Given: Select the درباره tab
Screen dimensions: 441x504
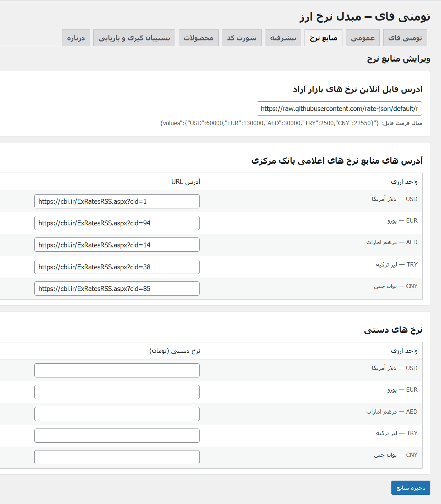Looking at the screenshot, I should click(76, 38).
